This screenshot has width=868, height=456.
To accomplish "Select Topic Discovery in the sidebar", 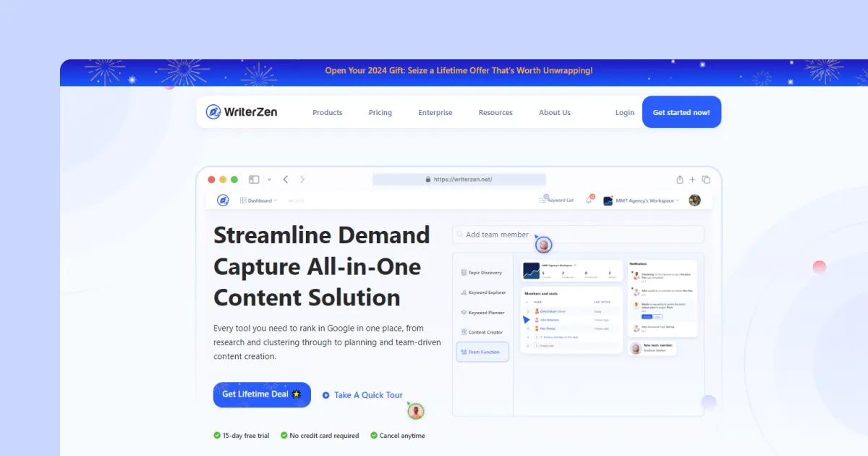I will tap(482, 273).
